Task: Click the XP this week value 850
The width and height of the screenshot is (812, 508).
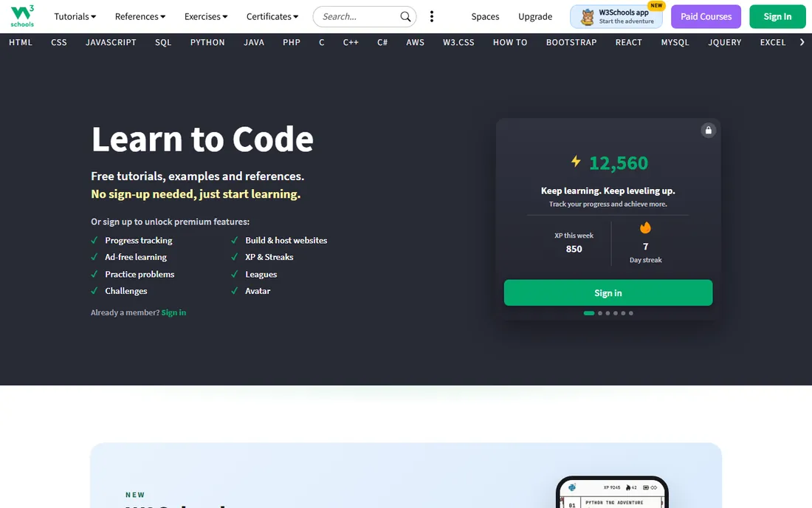Action: coord(574,249)
